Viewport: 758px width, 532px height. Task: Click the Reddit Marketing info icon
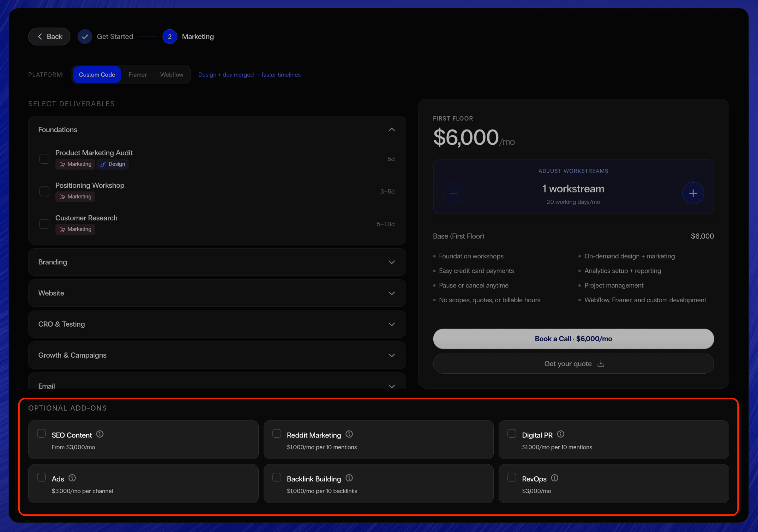click(x=349, y=434)
